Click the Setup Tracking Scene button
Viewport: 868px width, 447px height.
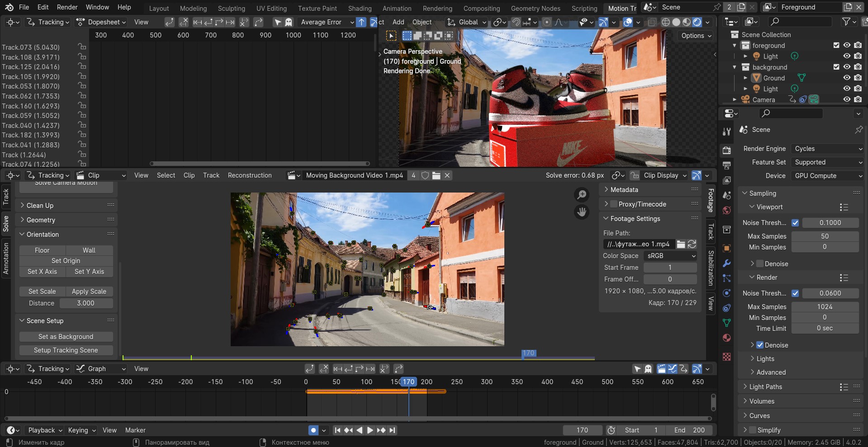(66, 350)
